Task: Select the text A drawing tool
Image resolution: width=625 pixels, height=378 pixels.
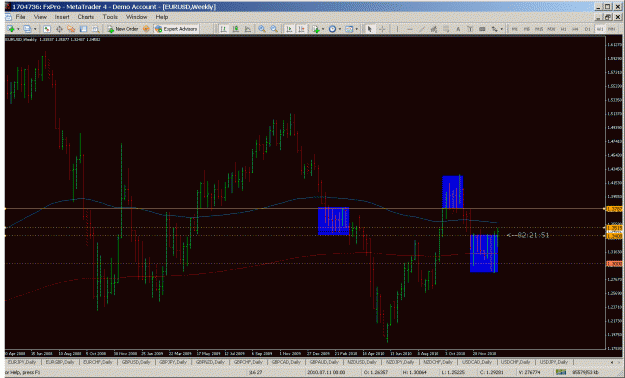Action: point(458,29)
